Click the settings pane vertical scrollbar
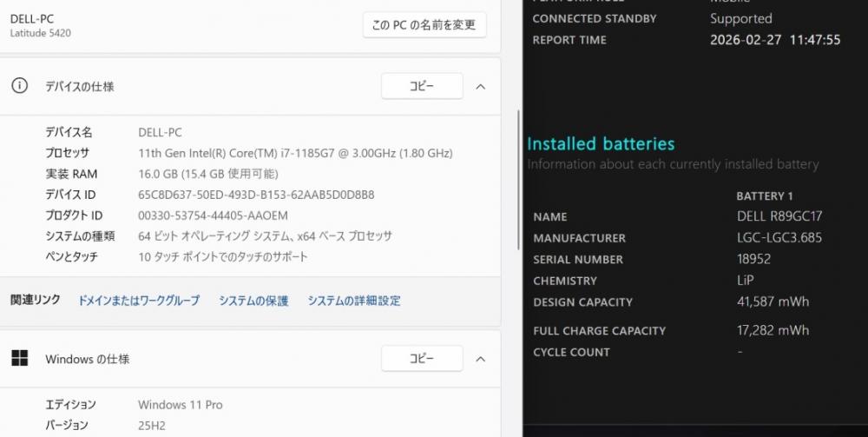 coord(518,174)
